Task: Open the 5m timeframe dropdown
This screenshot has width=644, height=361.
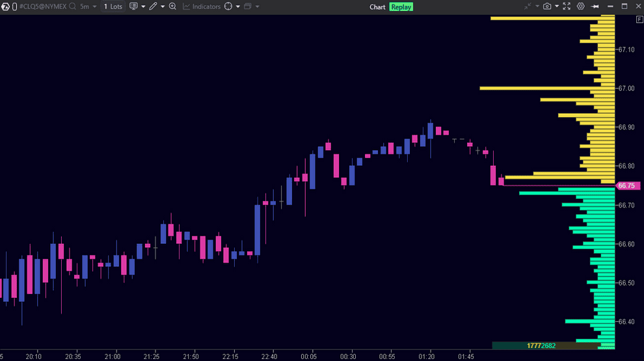Action: (x=88, y=7)
